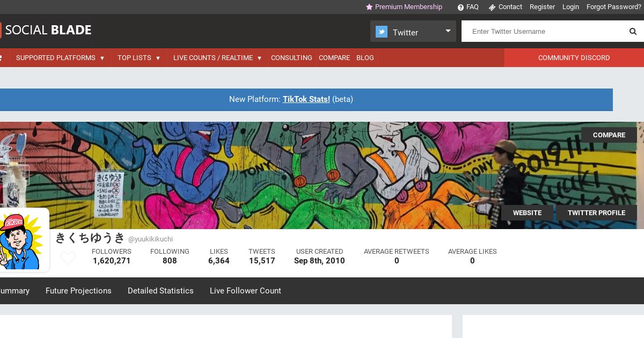644x338 pixels.
Task: Click the Twitter bird icon in the selector
Action: [x=382, y=32]
